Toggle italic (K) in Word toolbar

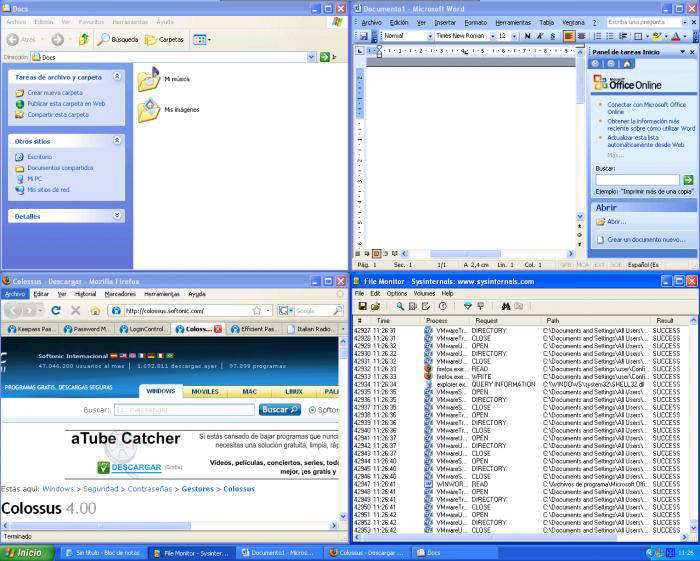coord(540,36)
